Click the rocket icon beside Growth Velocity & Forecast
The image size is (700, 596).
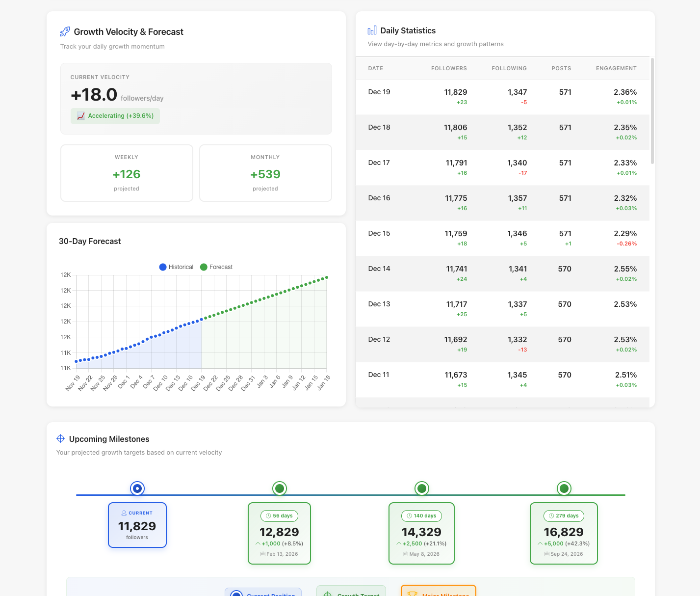[x=64, y=31]
